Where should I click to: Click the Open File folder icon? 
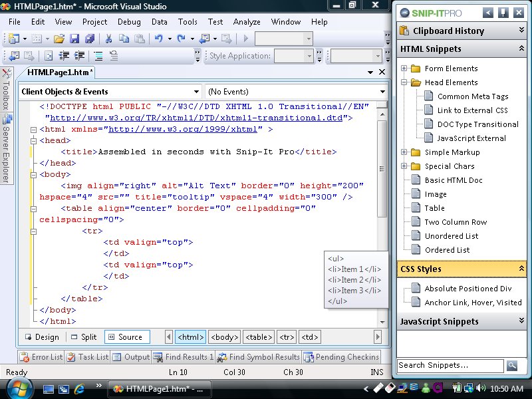(x=59, y=39)
